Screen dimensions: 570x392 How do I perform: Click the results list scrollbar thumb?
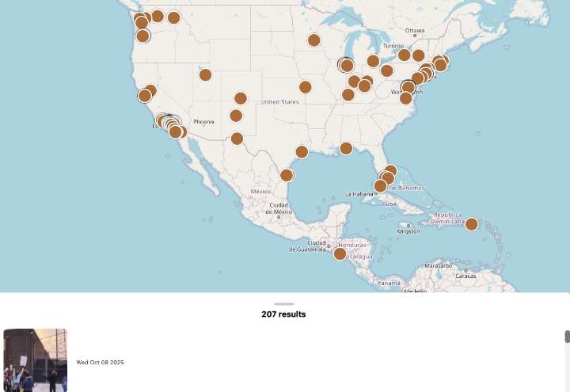pos(567,337)
